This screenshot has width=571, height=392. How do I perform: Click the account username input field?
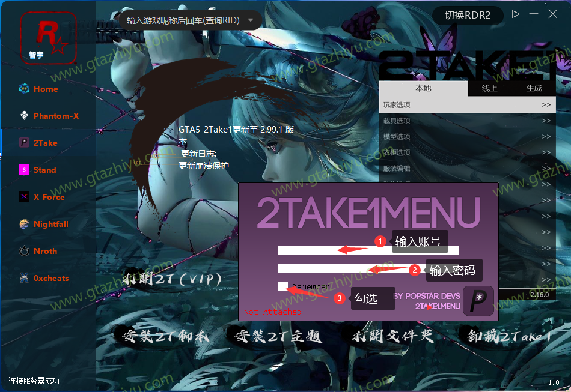click(x=368, y=250)
